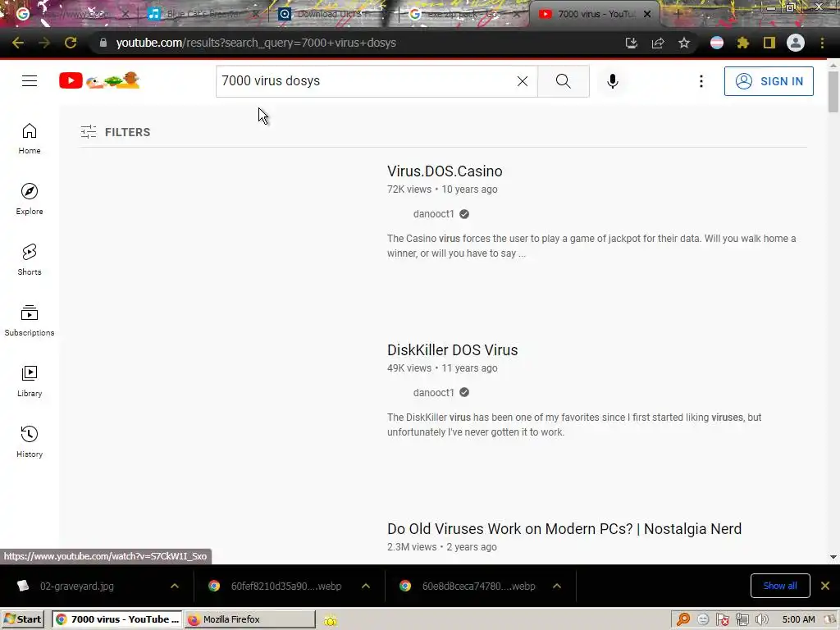This screenshot has height=630, width=840.
Task: Open Subscriptions in the sidebar
Action: pos(30,321)
